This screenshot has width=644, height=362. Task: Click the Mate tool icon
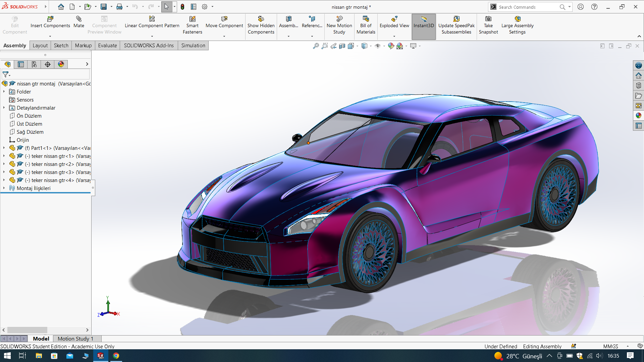coord(79,19)
